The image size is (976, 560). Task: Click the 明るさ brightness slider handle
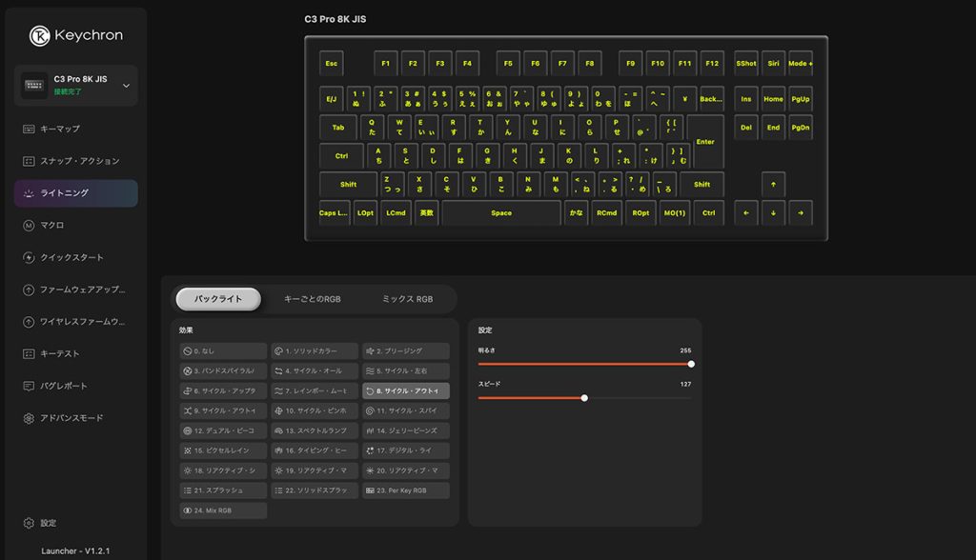(691, 364)
